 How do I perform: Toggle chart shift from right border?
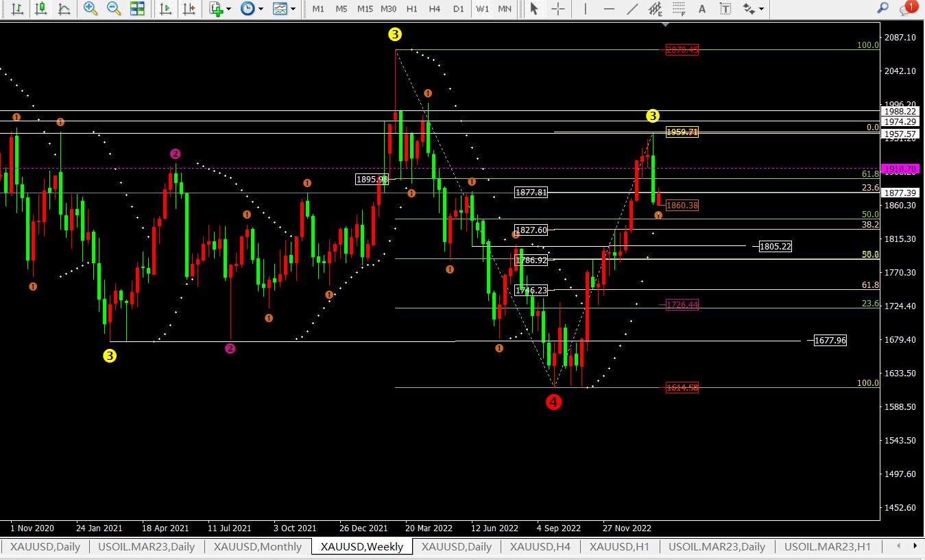pyautogui.click(x=189, y=9)
